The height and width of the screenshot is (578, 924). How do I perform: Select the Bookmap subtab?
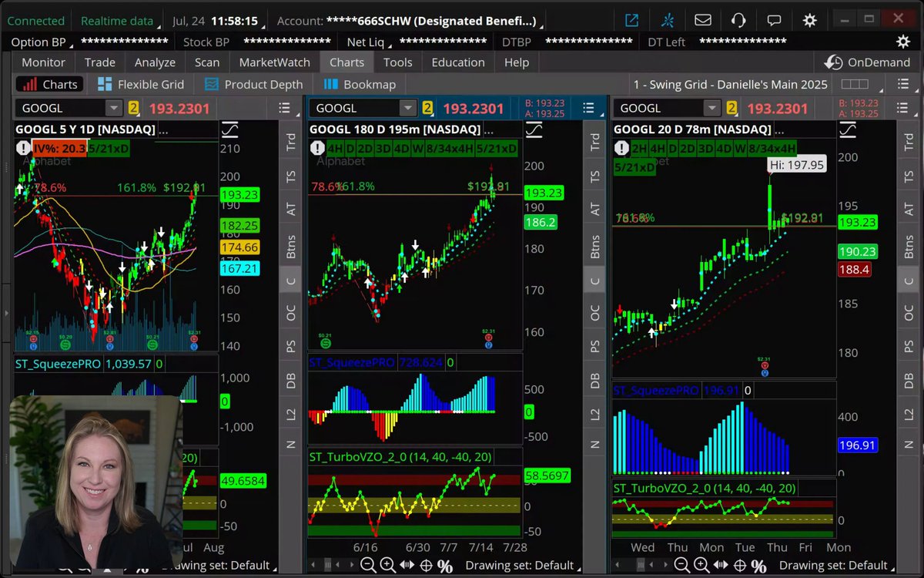coord(360,85)
